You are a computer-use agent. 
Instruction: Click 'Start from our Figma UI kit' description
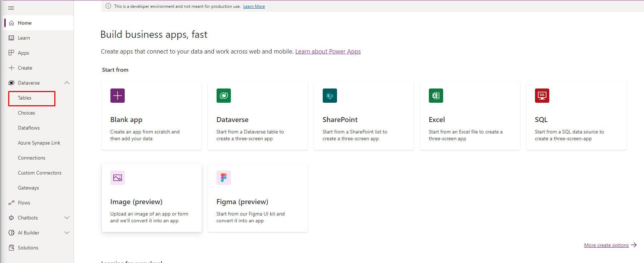tap(251, 217)
